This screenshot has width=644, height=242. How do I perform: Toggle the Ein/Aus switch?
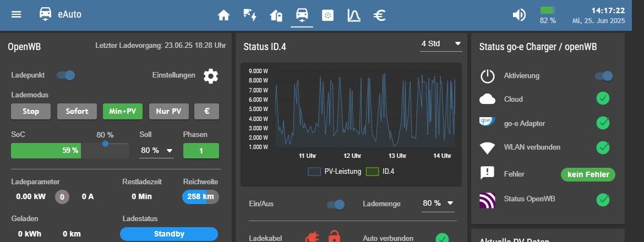[x=335, y=204]
